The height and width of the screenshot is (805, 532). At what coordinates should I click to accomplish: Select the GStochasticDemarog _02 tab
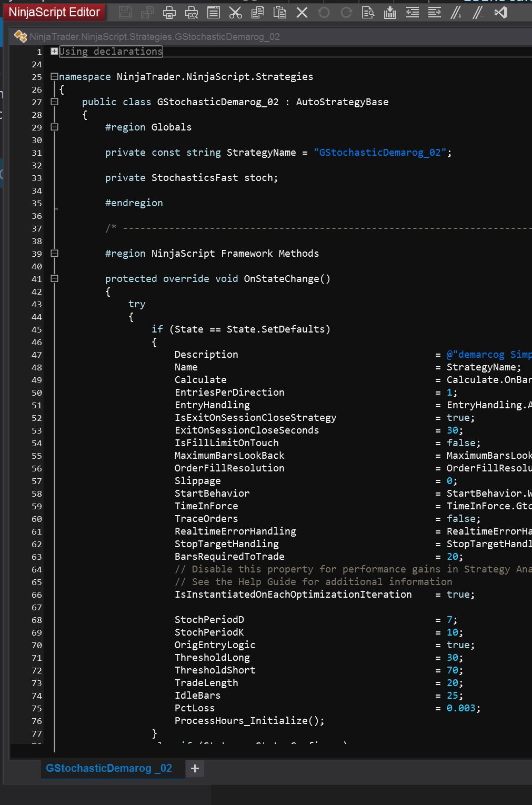pyautogui.click(x=109, y=768)
